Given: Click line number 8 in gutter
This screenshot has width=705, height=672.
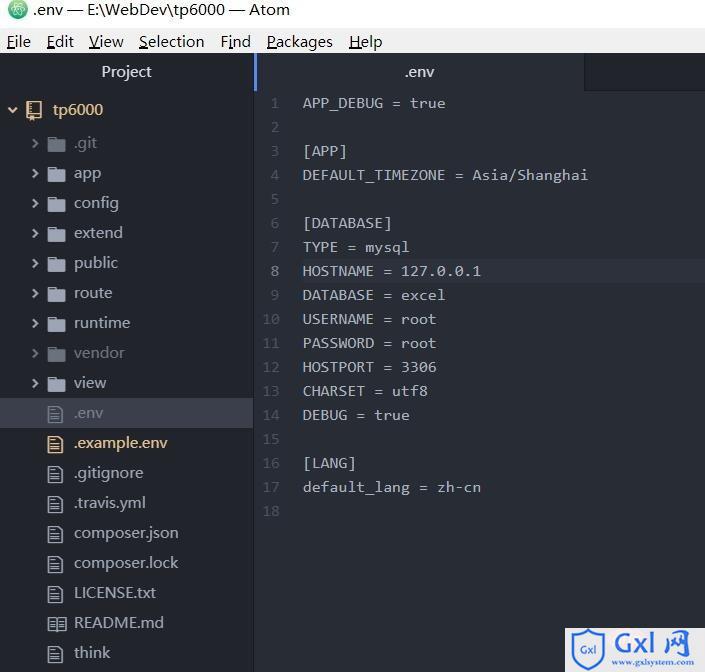Looking at the screenshot, I should [275, 271].
